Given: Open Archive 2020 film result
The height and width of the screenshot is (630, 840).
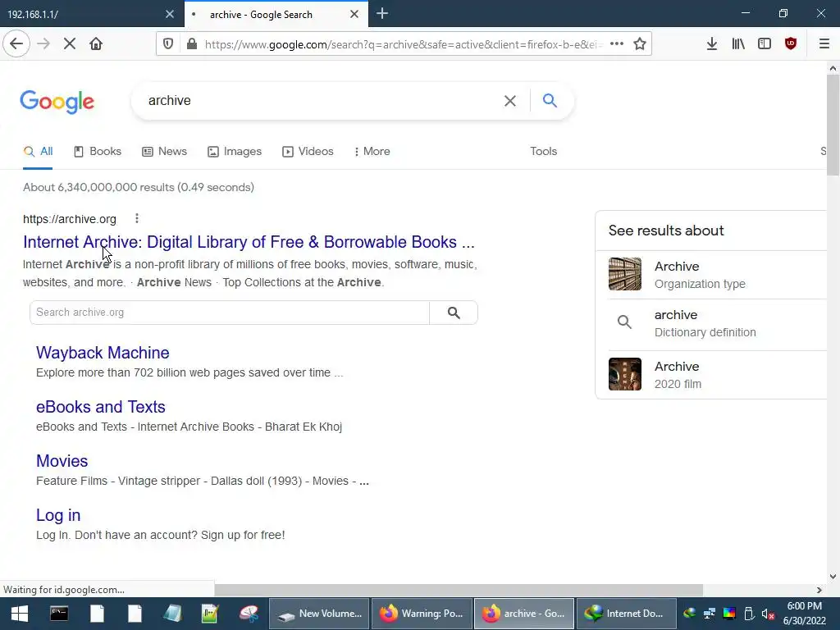Looking at the screenshot, I should [717, 374].
